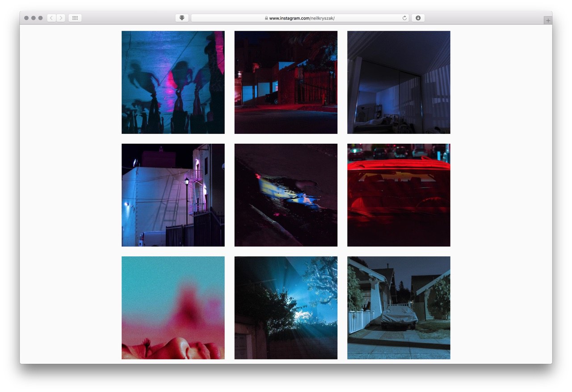Open the covered car in driveway photo
The image size is (572, 392).
click(x=399, y=308)
